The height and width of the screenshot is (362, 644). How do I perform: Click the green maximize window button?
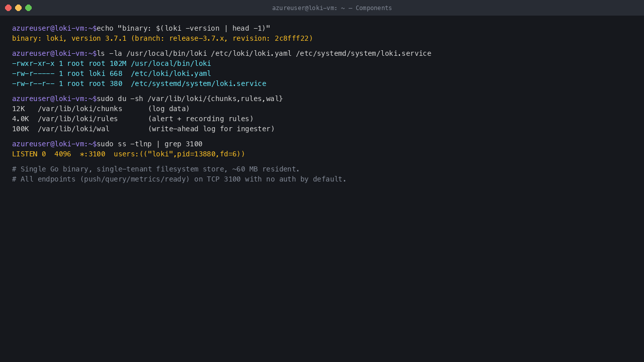click(x=28, y=8)
